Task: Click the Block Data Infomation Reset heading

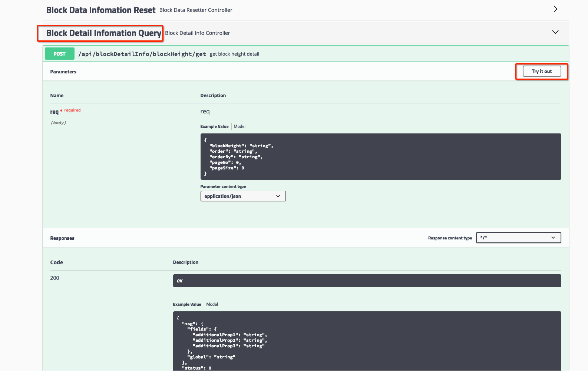Action: (100, 10)
